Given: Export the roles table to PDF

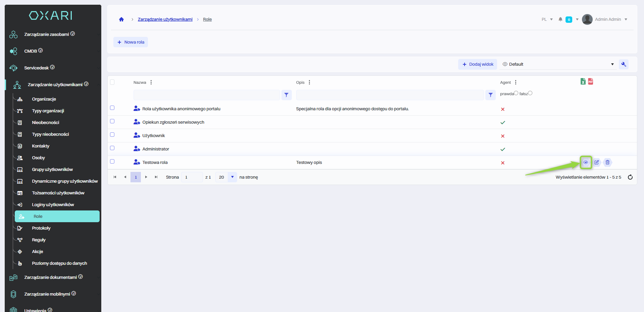Looking at the screenshot, I should click(591, 81).
